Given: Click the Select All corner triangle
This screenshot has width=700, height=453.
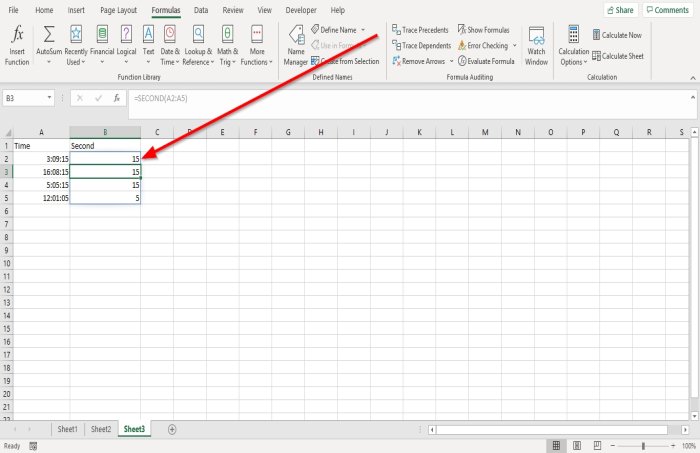Looking at the screenshot, I should [x=7, y=133].
